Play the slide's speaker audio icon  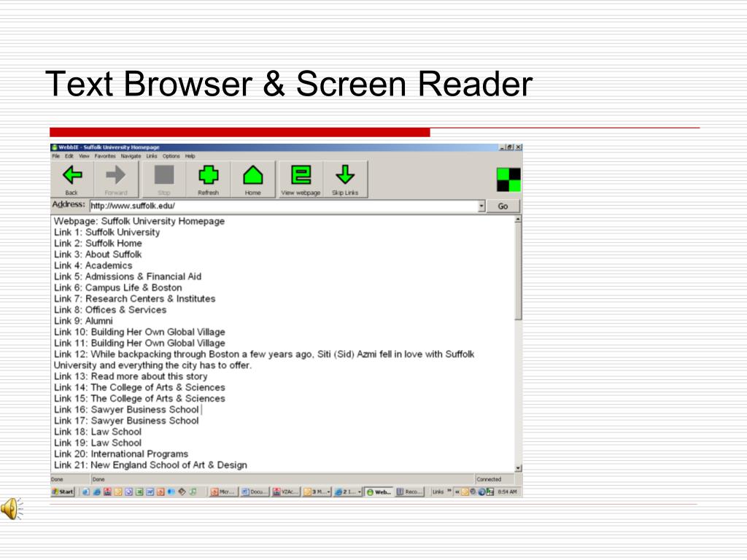12,508
